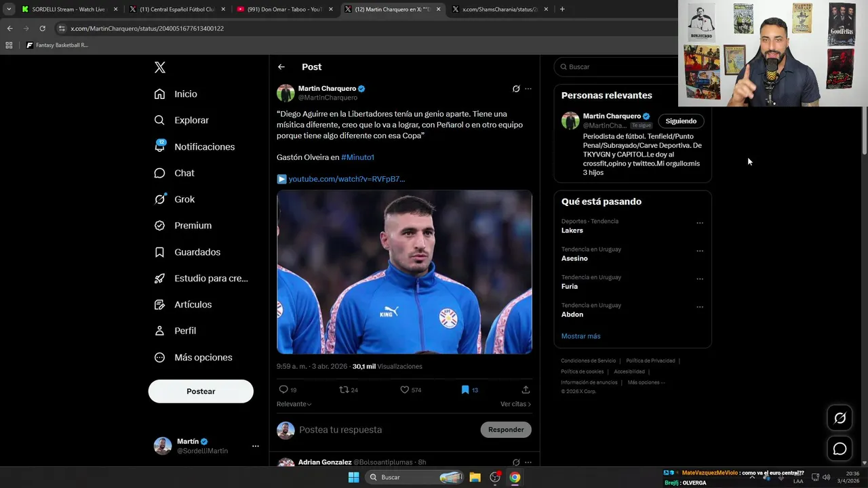Click Siguiendo button for Martin Charquero
868x488 pixels.
(x=681, y=121)
